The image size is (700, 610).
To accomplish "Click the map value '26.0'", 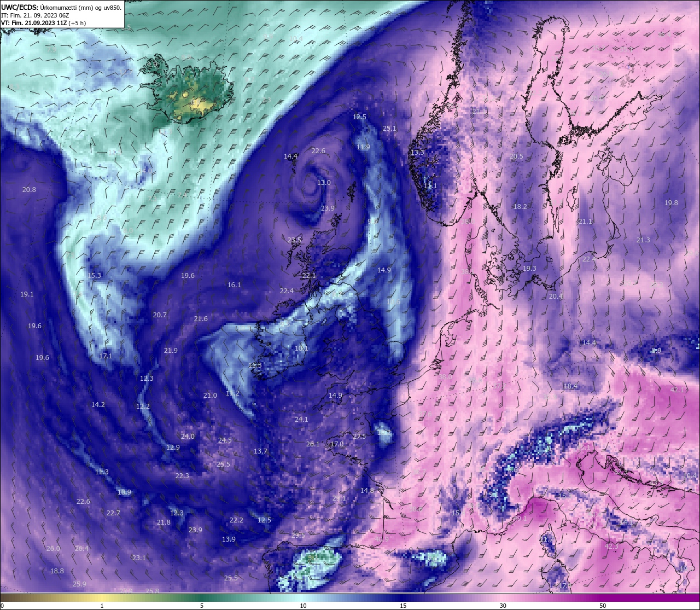I will pyautogui.click(x=53, y=549).
